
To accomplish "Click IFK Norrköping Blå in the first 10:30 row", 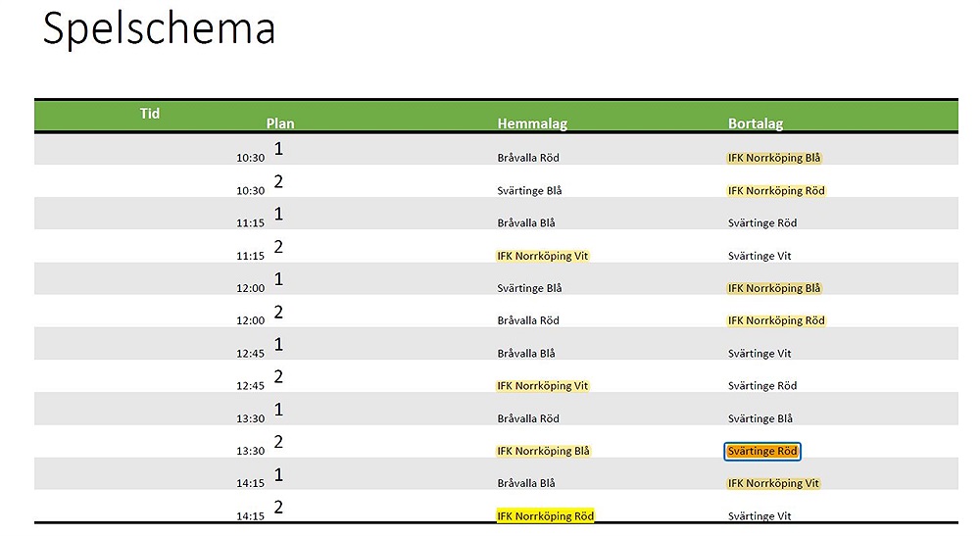I will [774, 158].
